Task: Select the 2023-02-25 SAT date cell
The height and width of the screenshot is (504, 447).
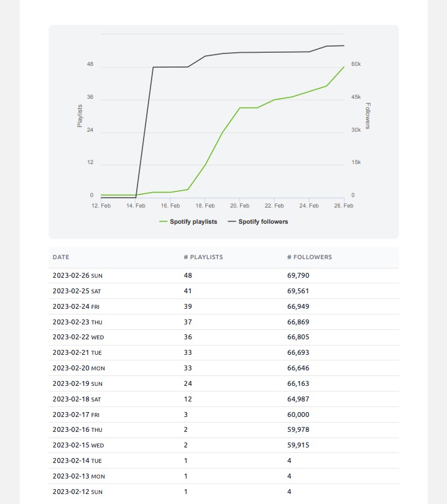Action: (76, 291)
